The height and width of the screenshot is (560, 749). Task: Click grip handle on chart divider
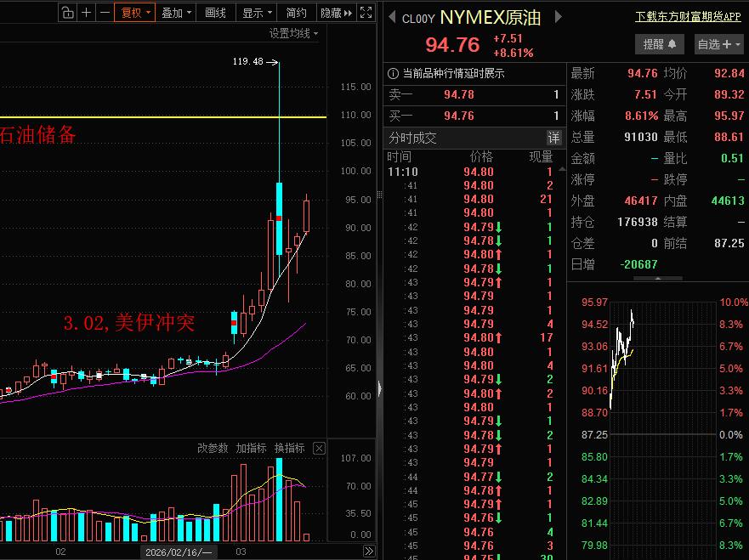[380, 195]
